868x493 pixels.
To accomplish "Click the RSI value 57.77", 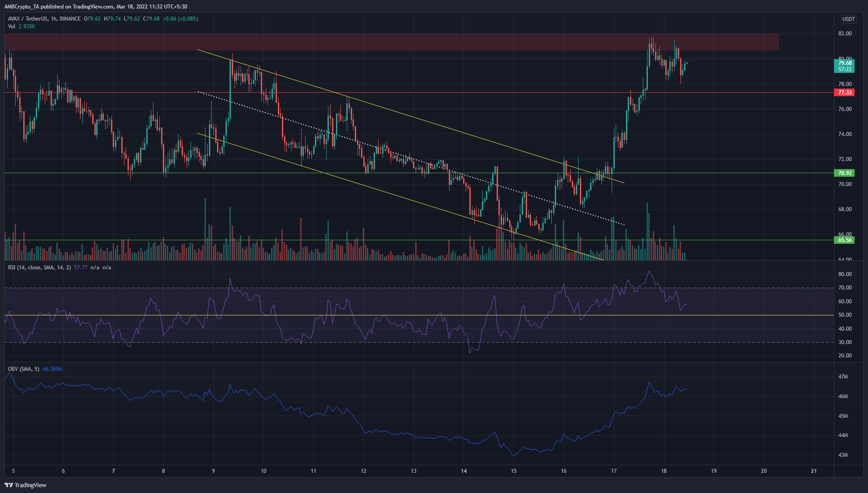I will 81,268.
